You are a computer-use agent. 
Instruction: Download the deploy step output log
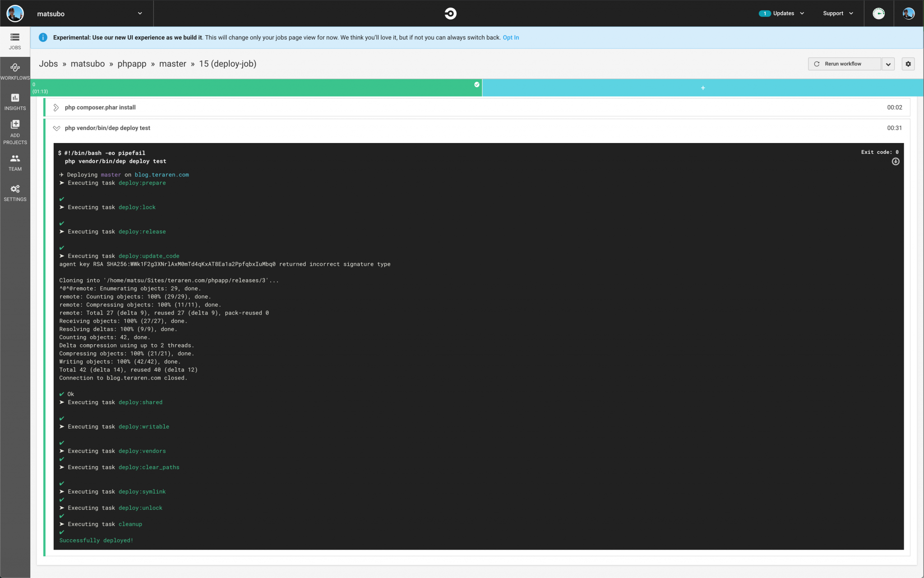[x=895, y=162]
